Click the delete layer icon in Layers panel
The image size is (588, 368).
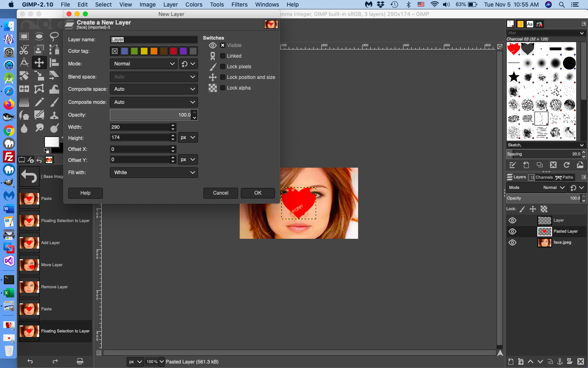click(x=580, y=361)
